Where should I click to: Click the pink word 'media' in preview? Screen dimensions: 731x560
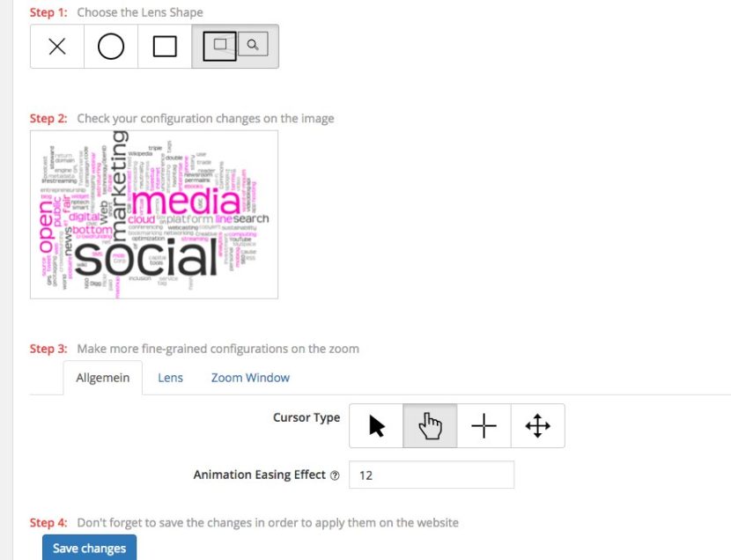coord(186,202)
